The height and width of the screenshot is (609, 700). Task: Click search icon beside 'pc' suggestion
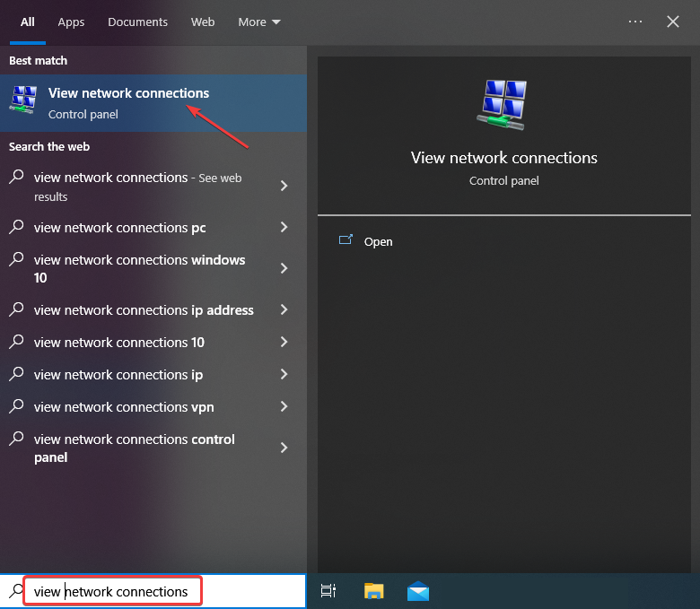pyautogui.click(x=16, y=226)
